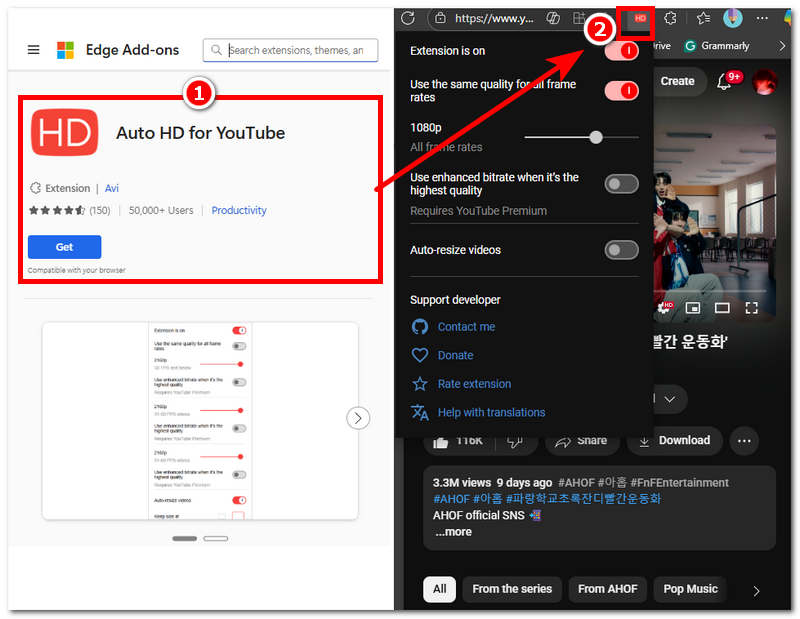Select the Pop Music filter chip

pyautogui.click(x=690, y=589)
